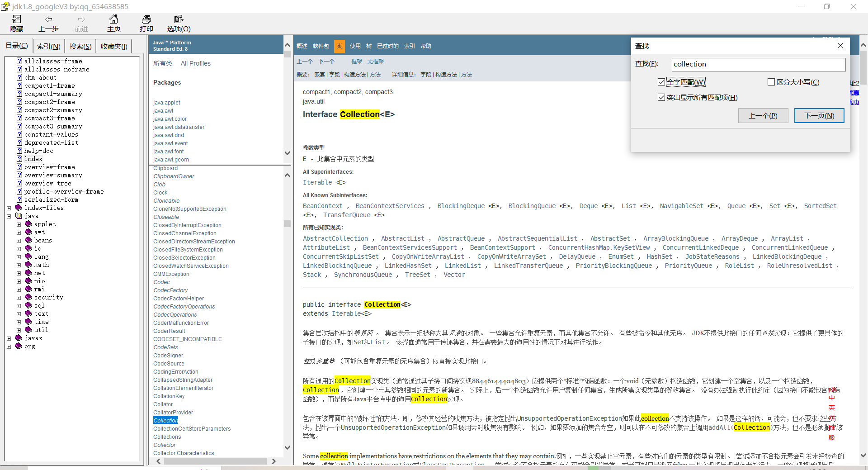Image resolution: width=868 pixels, height=470 pixels.
Task: Close the Find (查找) dialog
Action: [x=840, y=46]
